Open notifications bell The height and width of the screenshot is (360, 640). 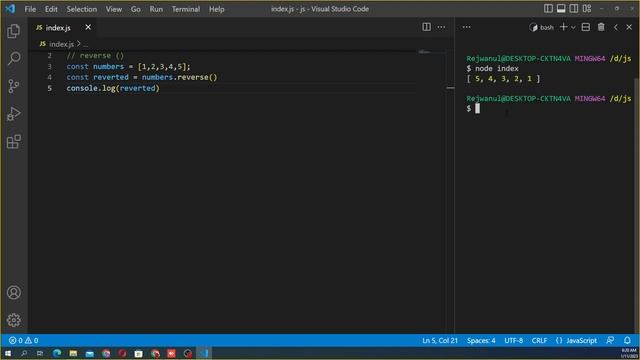627,340
